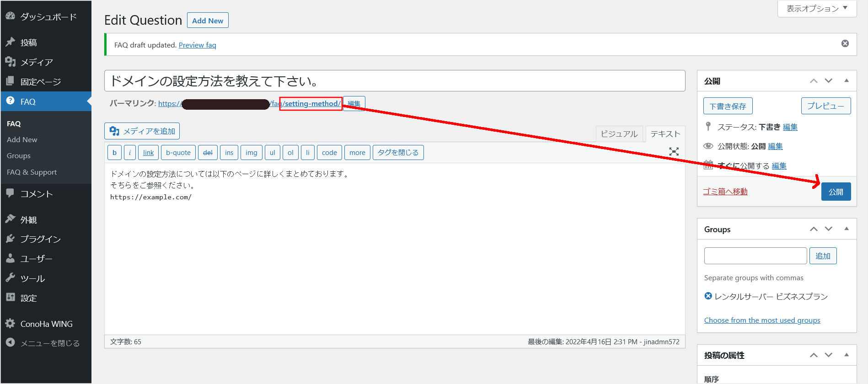Insert ordered list with ol button

coord(290,153)
